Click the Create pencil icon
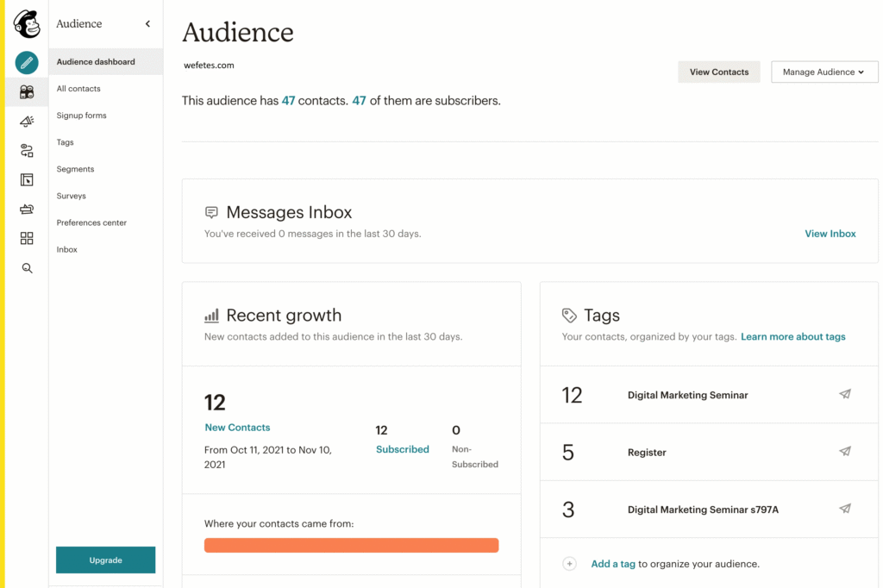 pyautogui.click(x=27, y=62)
